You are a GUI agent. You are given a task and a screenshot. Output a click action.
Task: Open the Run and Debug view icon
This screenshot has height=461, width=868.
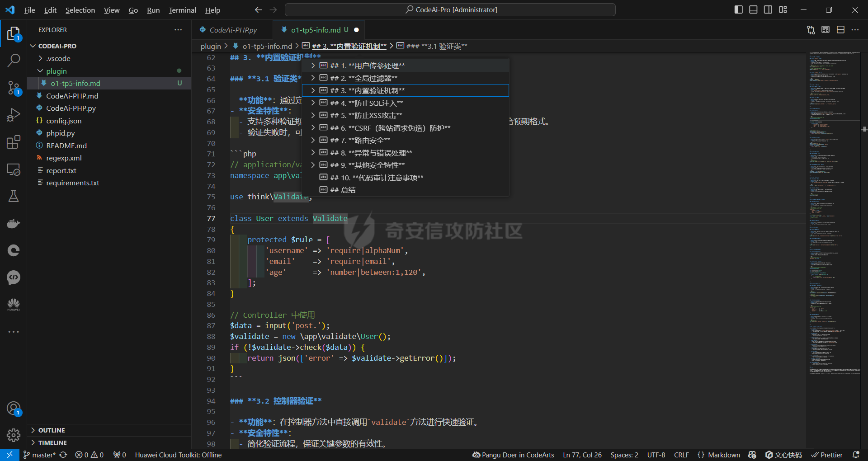pyautogui.click(x=14, y=115)
